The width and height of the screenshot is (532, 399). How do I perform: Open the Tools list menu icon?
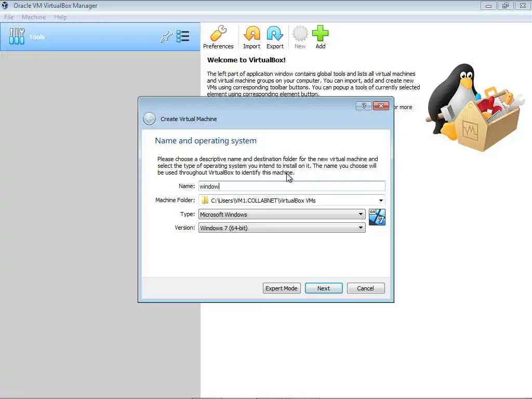coord(183,36)
